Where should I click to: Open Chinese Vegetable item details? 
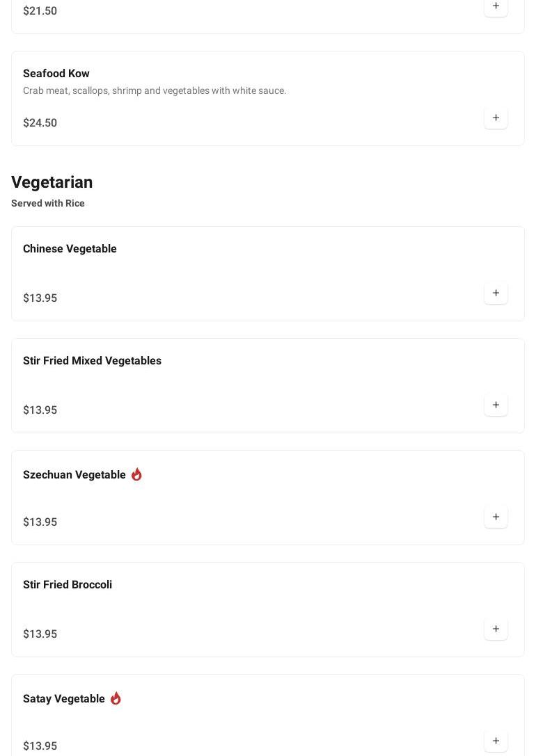pyautogui.click(x=70, y=249)
